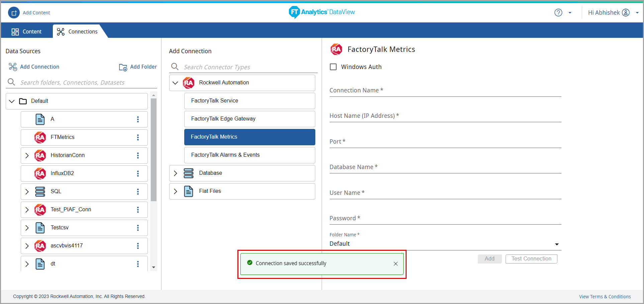Image resolution: width=644 pixels, height=304 pixels.
Task: Expand the Database connector category
Action: point(176,173)
